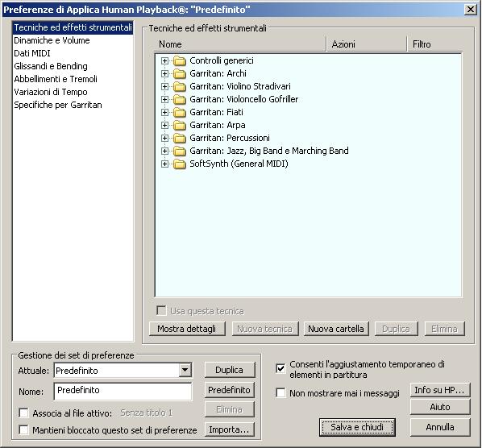Expand the Controlli generici tree node
This screenshot has height=448, width=482.
click(x=164, y=61)
